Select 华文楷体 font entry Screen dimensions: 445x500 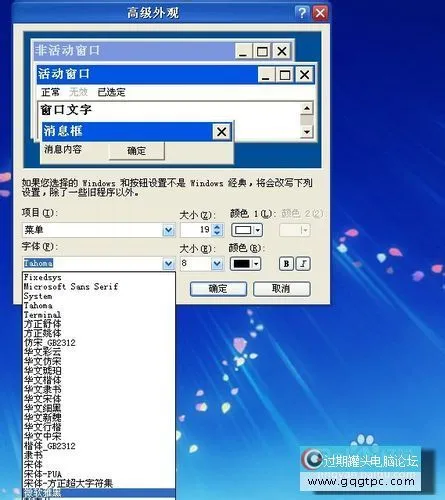tap(99, 380)
